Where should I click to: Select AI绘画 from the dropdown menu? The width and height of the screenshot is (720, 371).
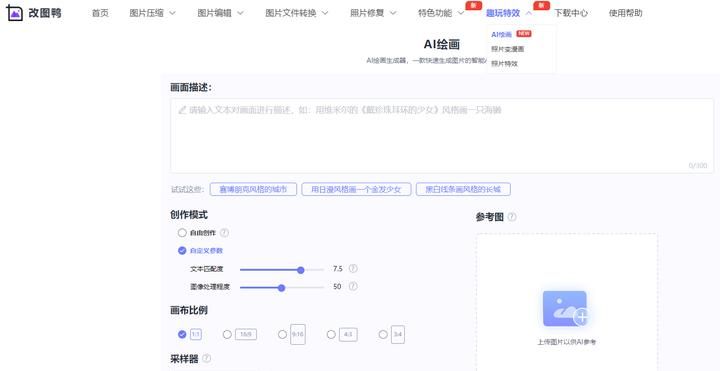coord(501,34)
